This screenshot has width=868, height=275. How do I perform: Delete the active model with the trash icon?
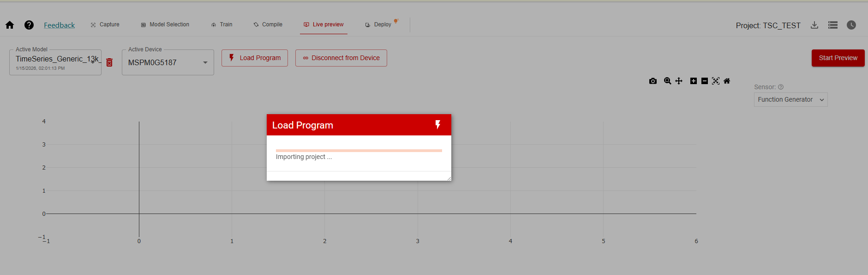point(109,62)
